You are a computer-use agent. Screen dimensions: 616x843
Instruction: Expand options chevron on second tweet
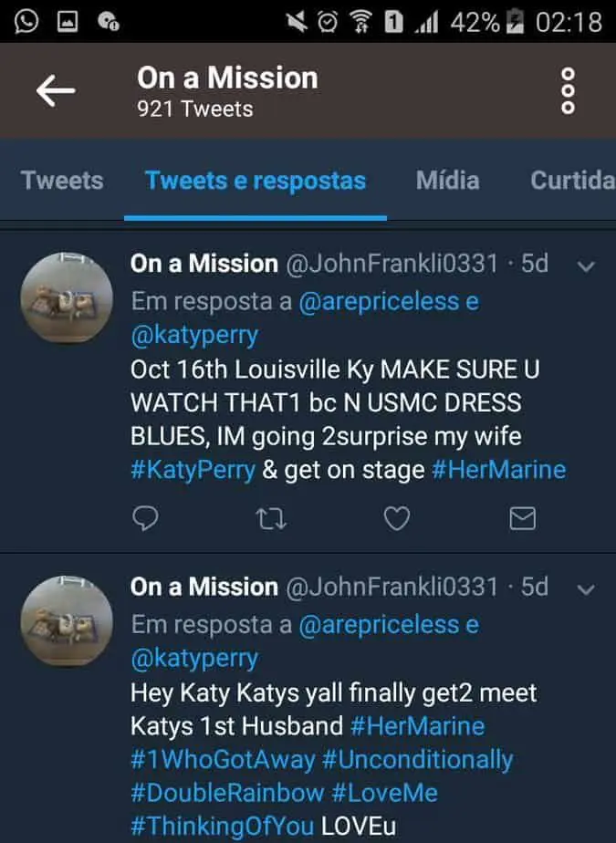point(587,589)
